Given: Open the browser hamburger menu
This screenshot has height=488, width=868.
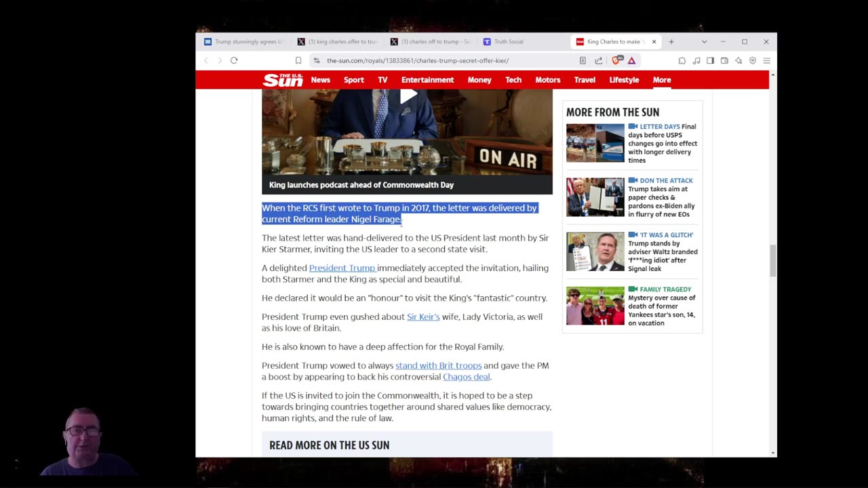Looking at the screenshot, I should (767, 60).
